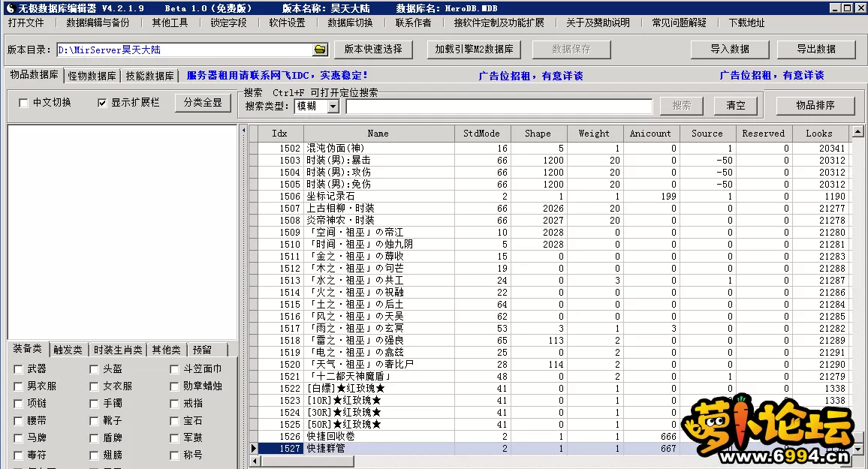This screenshot has width=868, height=469.
Task: Click the 导入数据 button
Action: click(x=730, y=50)
